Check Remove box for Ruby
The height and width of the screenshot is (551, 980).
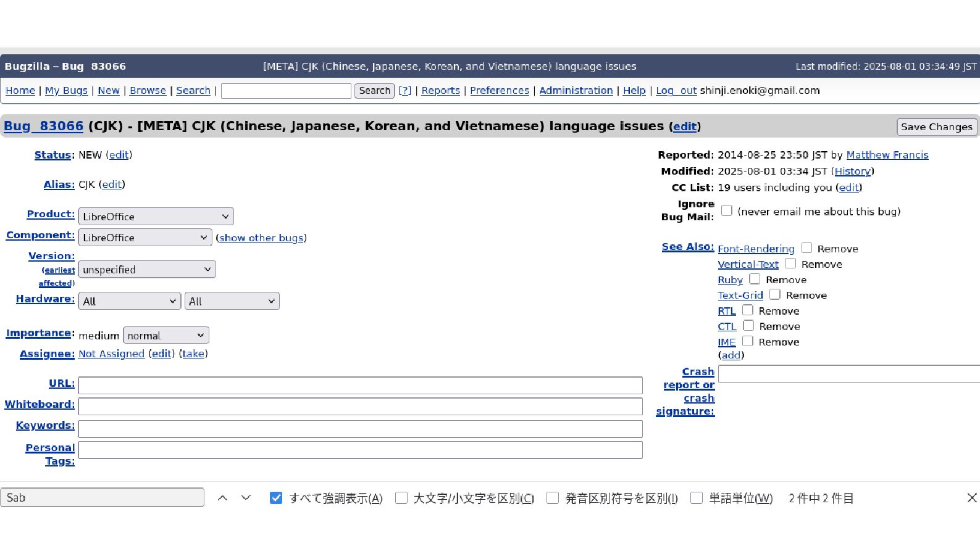point(755,279)
